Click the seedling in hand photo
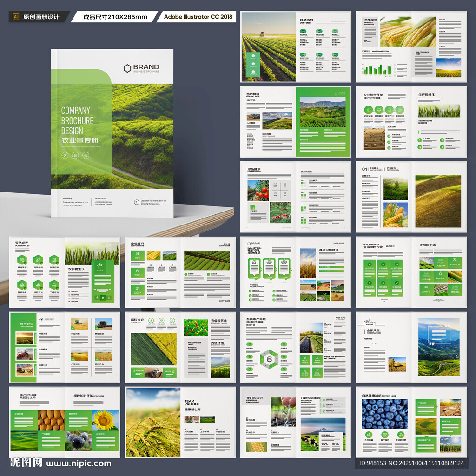Image resolution: width=476 pixels, height=476 pixels. (x=283, y=412)
